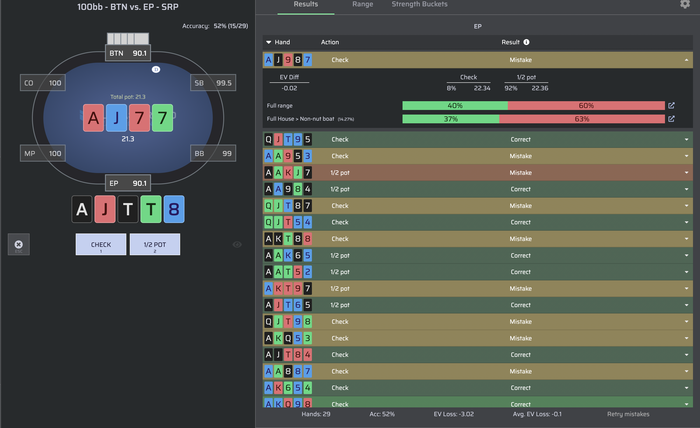Open the Strength Buckets tab
The image size is (700, 428).
click(x=419, y=4)
